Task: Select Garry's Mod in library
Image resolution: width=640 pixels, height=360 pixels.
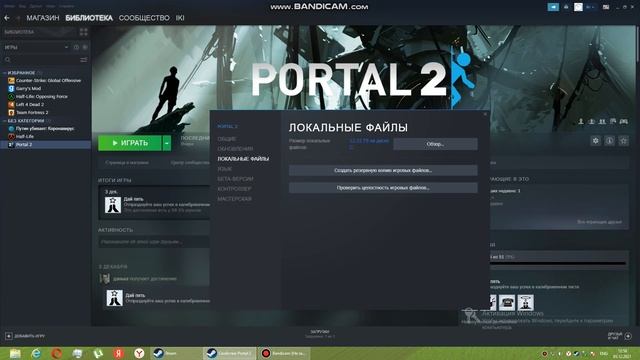Action: 24,89
